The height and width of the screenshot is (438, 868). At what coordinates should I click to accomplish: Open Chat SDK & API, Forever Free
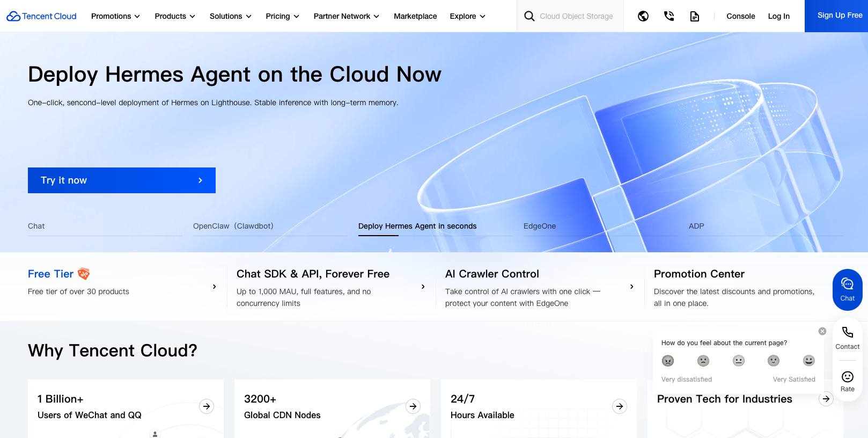click(x=313, y=274)
